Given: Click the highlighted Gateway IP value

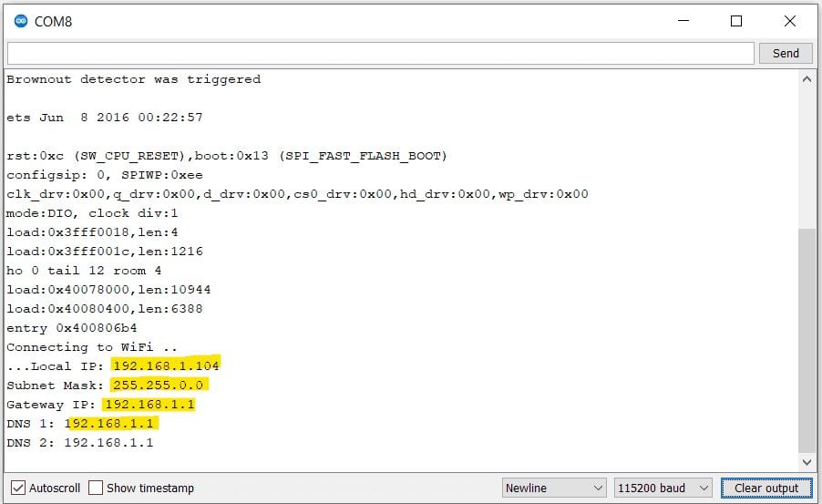Looking at the screenshot, I should point(149,404).
